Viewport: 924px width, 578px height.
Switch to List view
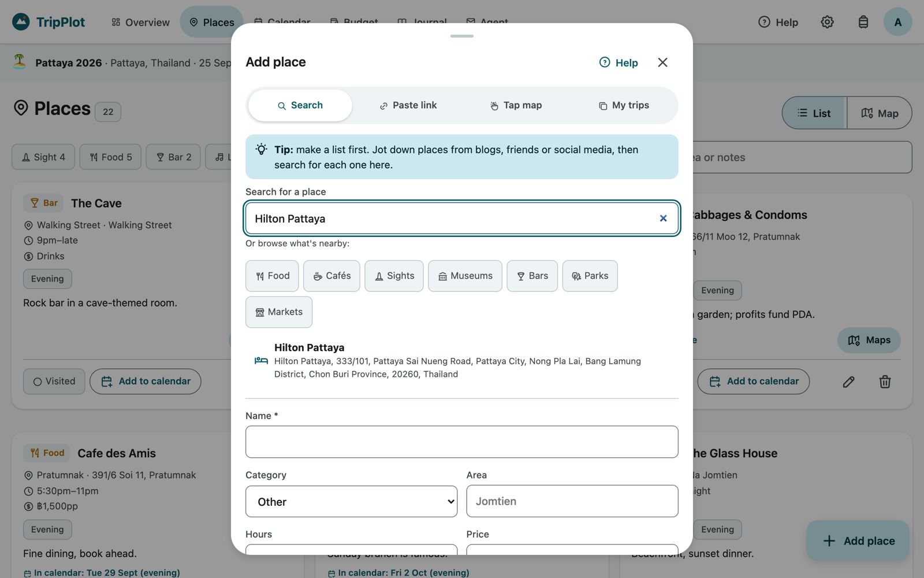[814, 113]
